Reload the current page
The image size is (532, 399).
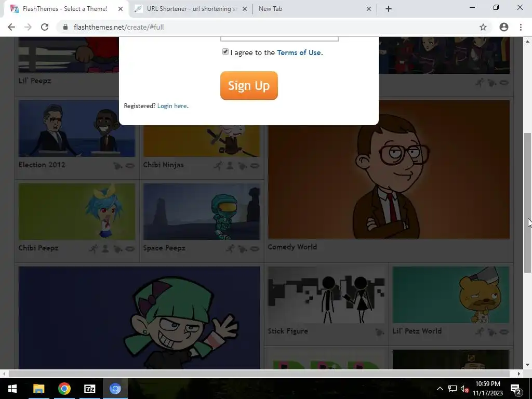45,27
